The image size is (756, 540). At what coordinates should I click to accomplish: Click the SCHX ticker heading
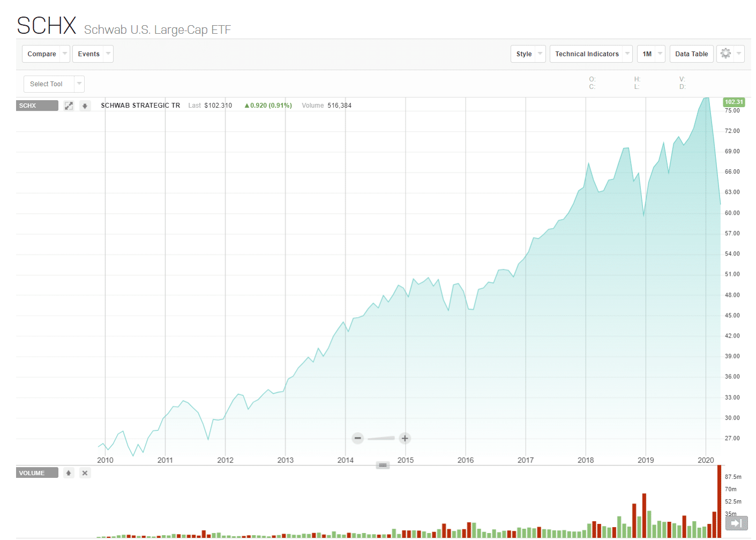47,26
